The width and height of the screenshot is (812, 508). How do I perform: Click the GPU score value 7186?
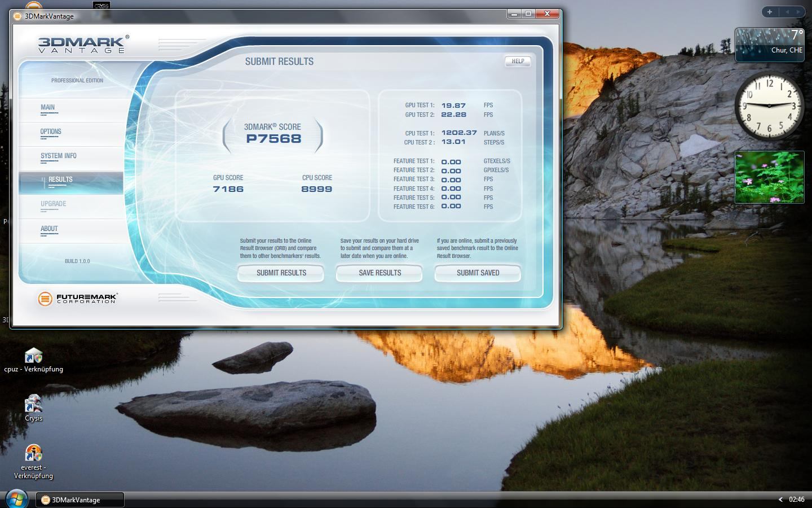coord(228,189)
